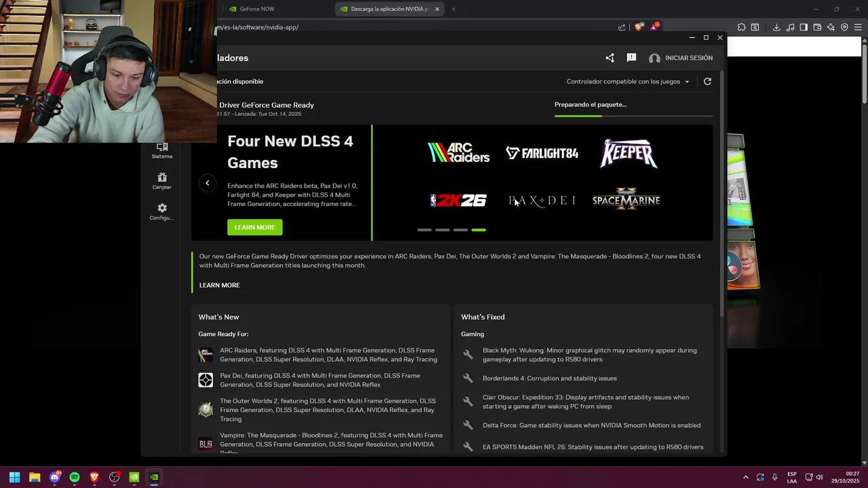Select the Pax Dei logo in banner

(542, 201)
